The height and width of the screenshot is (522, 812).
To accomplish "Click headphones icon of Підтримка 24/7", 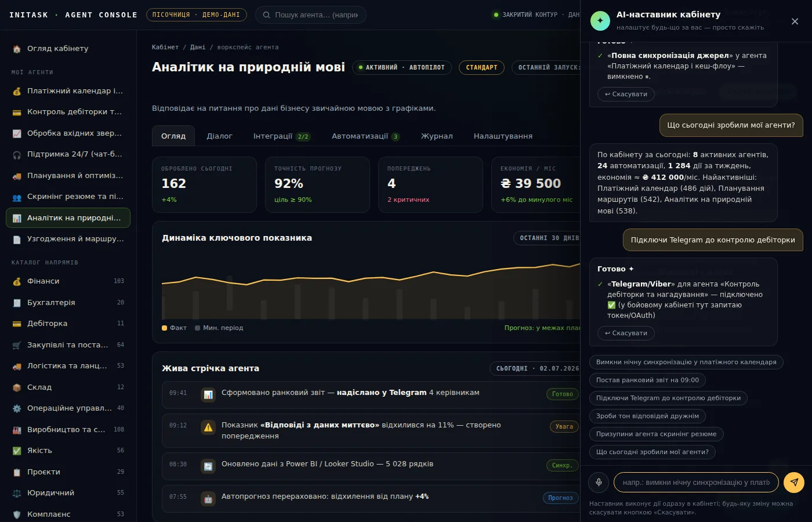I will pyautogui.click(x=17, y=154).
